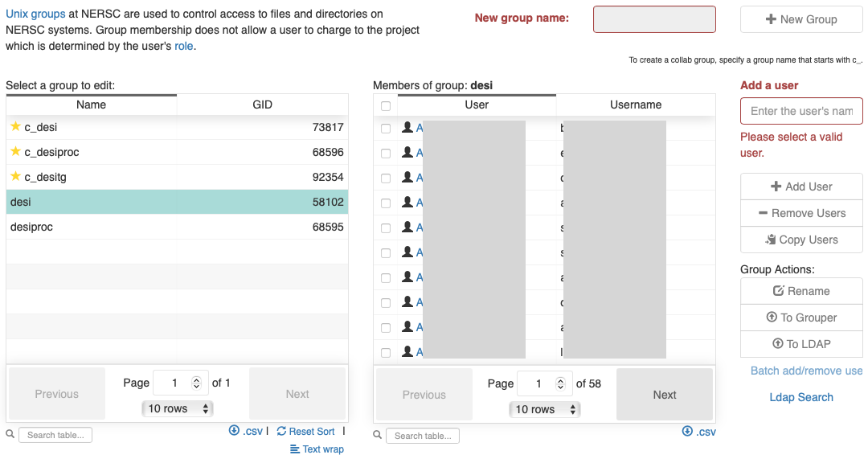Screen dimensions: 868x455
Task: Click the Copy Users button
Action: click(800, 240)
